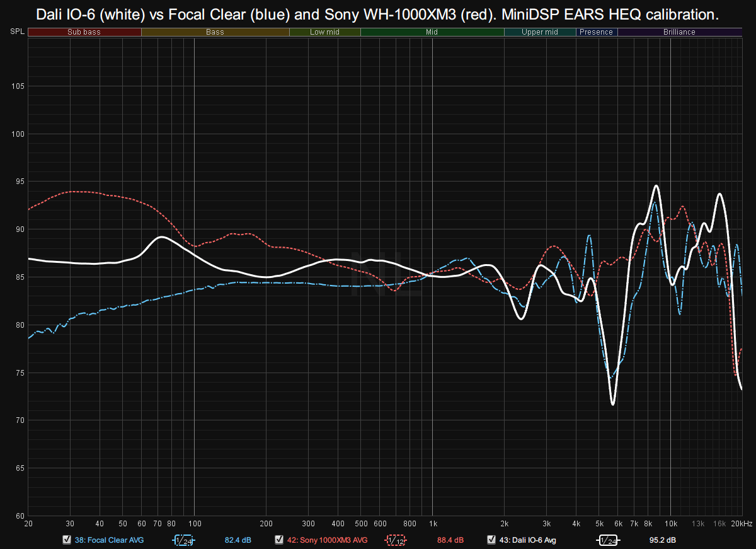Viewport: 756px width, 549px height.
Task: Click the Sony 1000XM3 1/12 smoothing icon
Action: click(x=396, y=540)
